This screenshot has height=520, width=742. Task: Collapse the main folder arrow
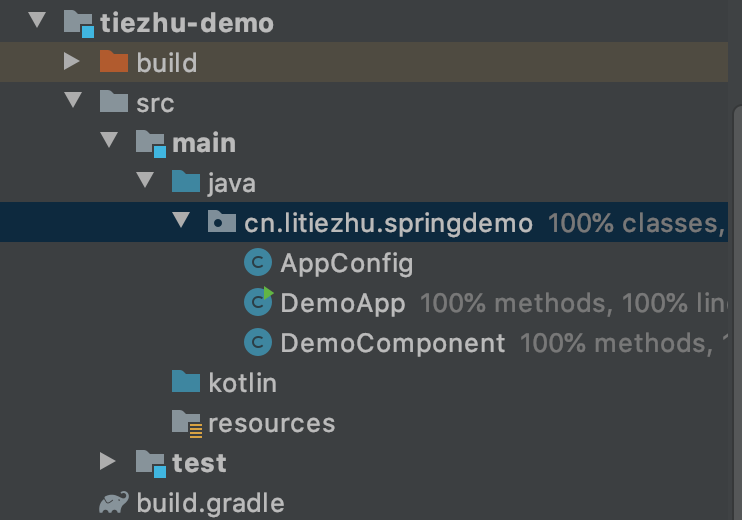[109, 142]
